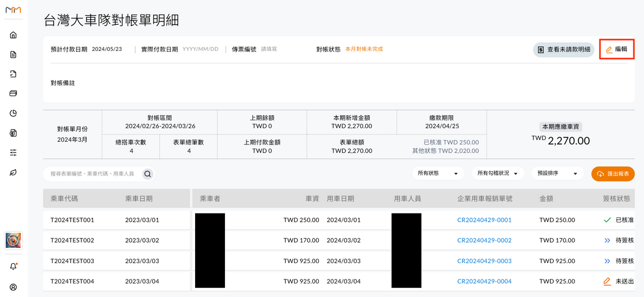The height and width of the screenshot is (297, 644).
Task: Click the 本月對帳未完成 status text
Action: (364, 49)
